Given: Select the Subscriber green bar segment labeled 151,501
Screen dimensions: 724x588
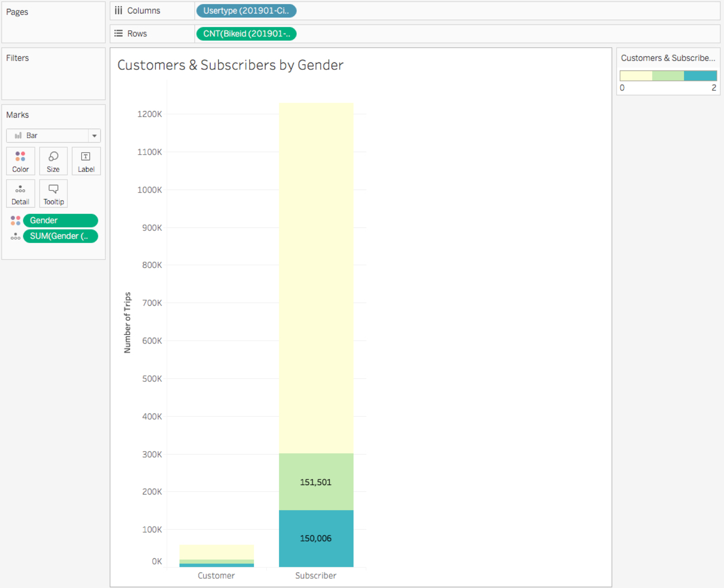Looking at the screenshot, I should coord(316,482).
